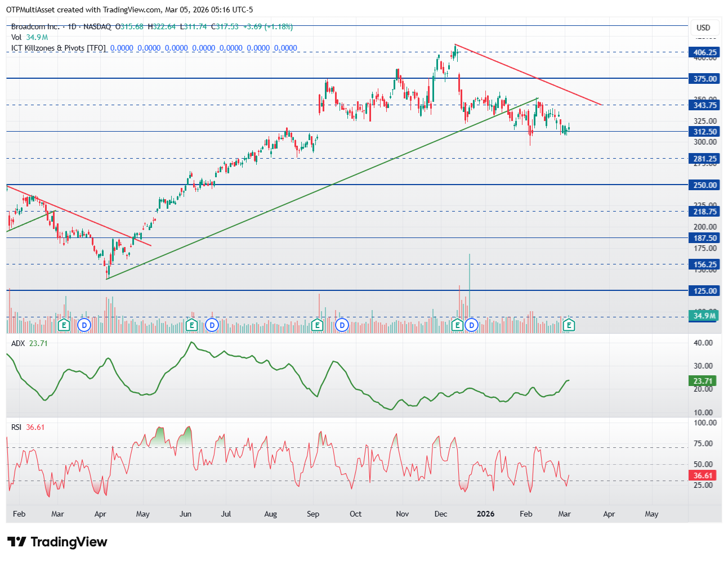
Task: Open the earnings marker in June 2025
Action: [191, 325]
